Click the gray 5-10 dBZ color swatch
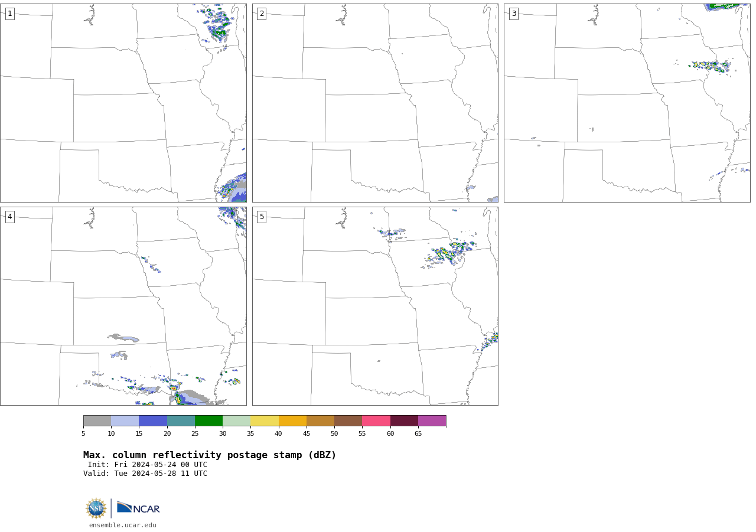756x532 pixels. click(x=97, y=420)
